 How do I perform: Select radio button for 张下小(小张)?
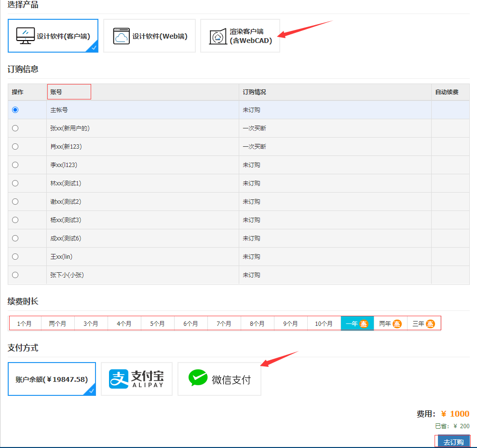click(x=15, y=275)
